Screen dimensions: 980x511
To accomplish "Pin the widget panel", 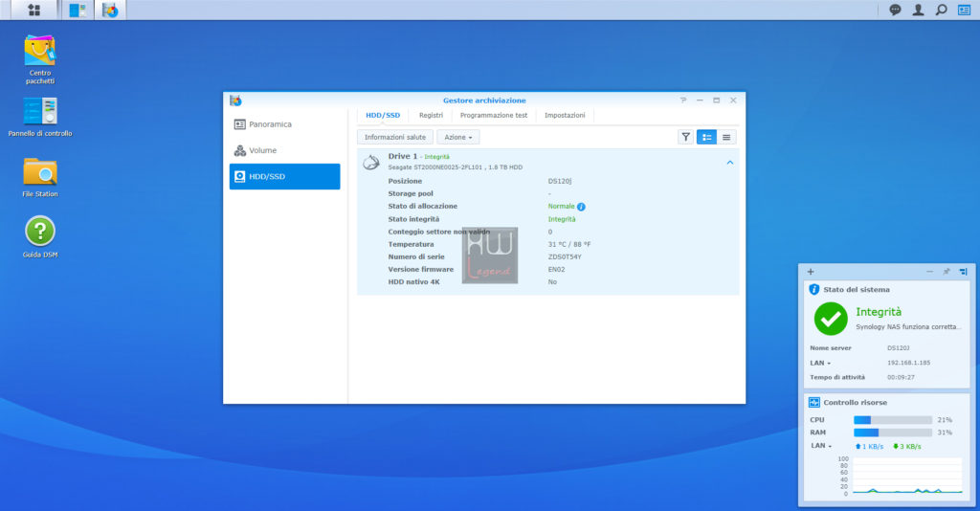I will [947, 272].
